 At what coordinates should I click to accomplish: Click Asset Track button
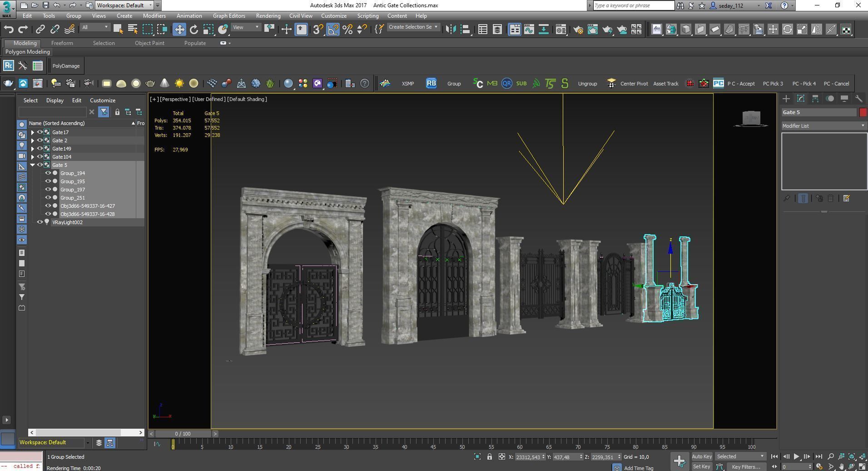pos(665,84)
